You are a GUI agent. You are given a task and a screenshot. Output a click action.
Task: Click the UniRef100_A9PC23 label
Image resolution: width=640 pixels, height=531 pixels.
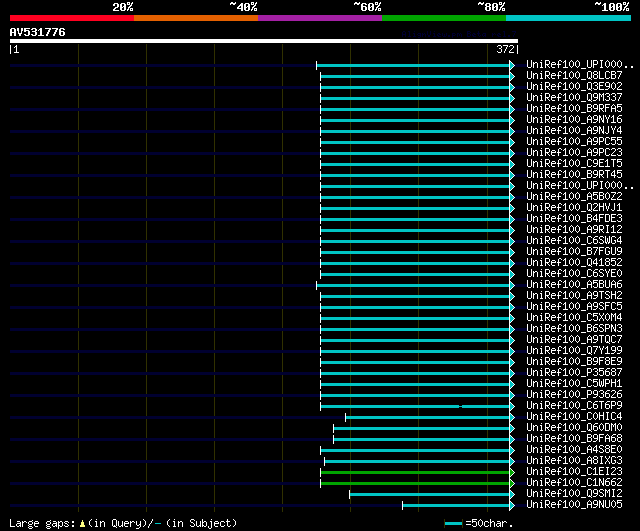(x=574, y=153)
